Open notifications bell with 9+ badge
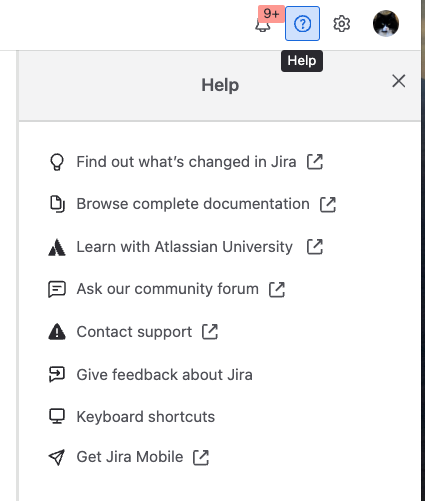Viewport: 425px width, 501px height. pyautogui.click(x=263, y=24)
